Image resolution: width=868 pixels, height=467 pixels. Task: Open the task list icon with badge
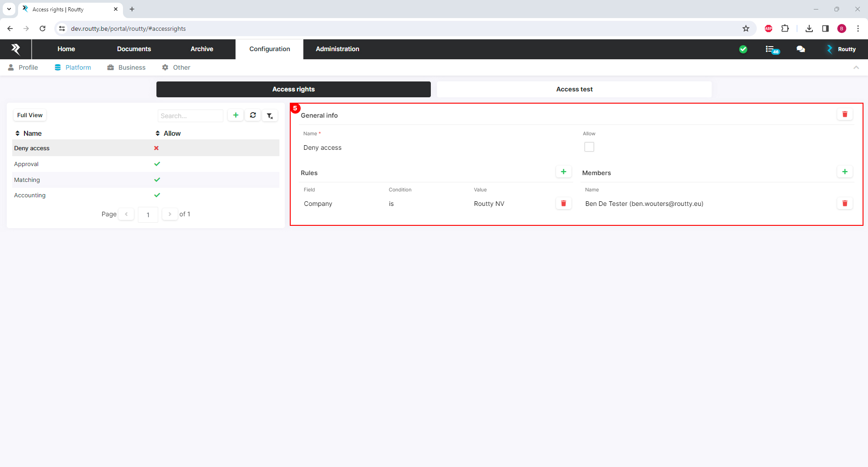pos(771,49)
